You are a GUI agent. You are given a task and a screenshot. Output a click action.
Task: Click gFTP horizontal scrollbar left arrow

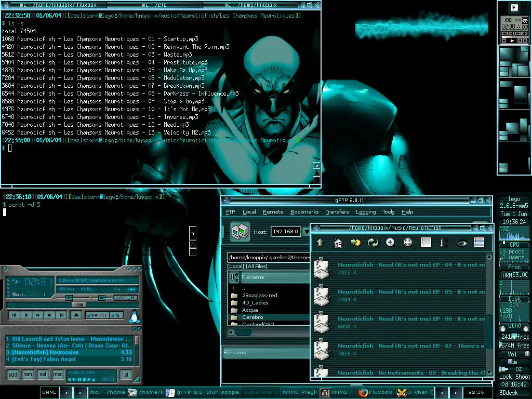(231, 332)
